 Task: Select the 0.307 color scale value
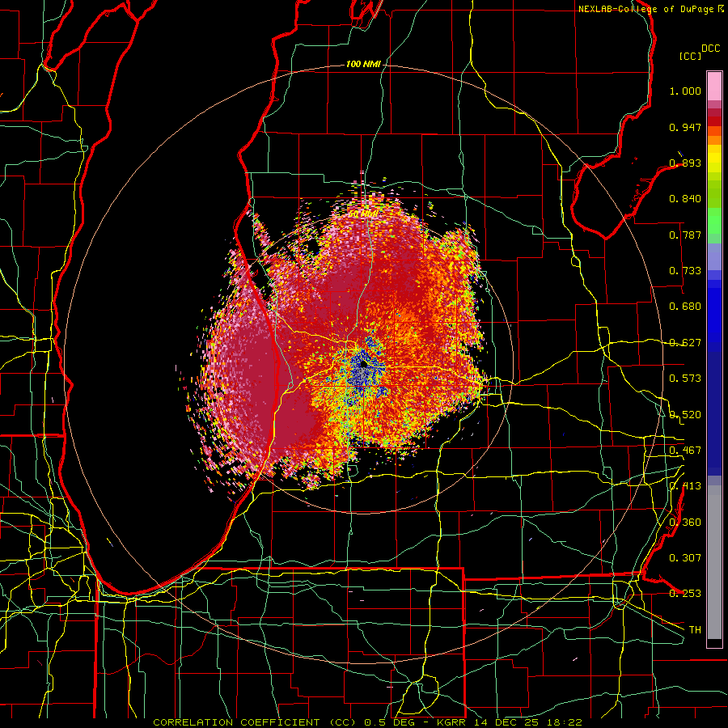click(x=685, y=558)
